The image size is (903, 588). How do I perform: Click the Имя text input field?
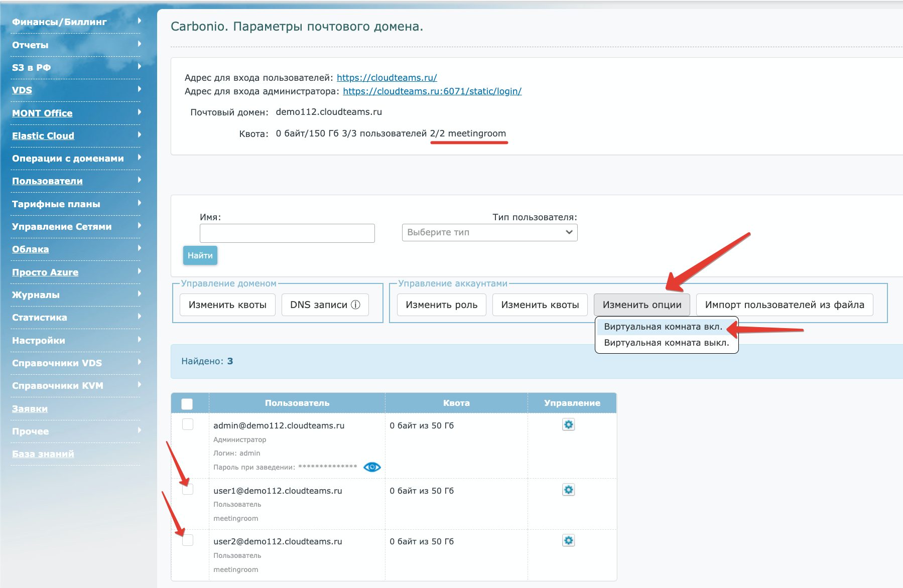(x=287, y=233)
